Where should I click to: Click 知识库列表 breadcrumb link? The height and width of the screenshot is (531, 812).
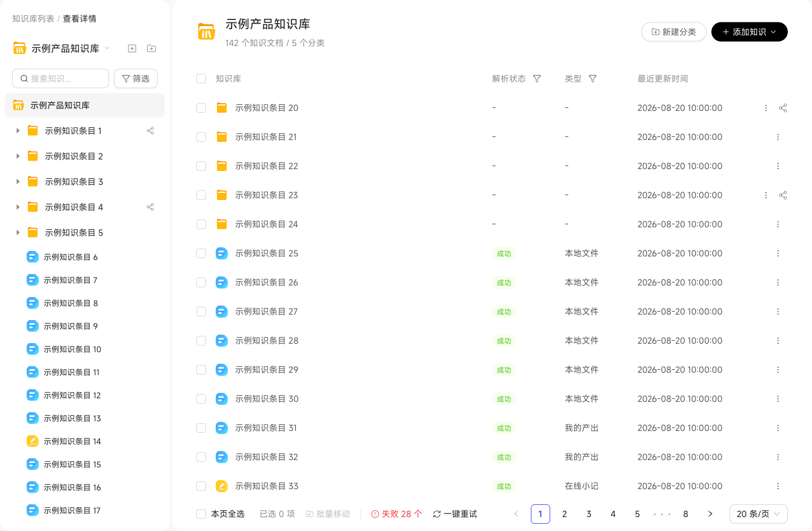click(33, 19)
